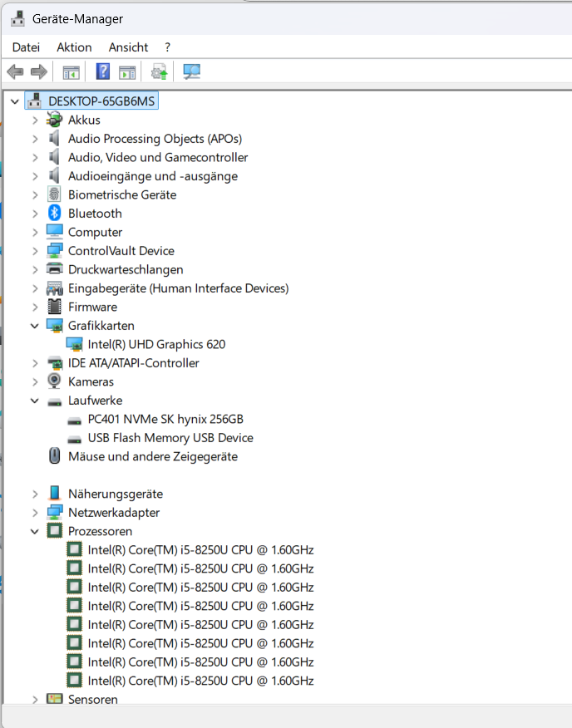Viewport: 572px width, 728px height.
Task: Toggle the action pane toolbar icon
Action: 127,72
